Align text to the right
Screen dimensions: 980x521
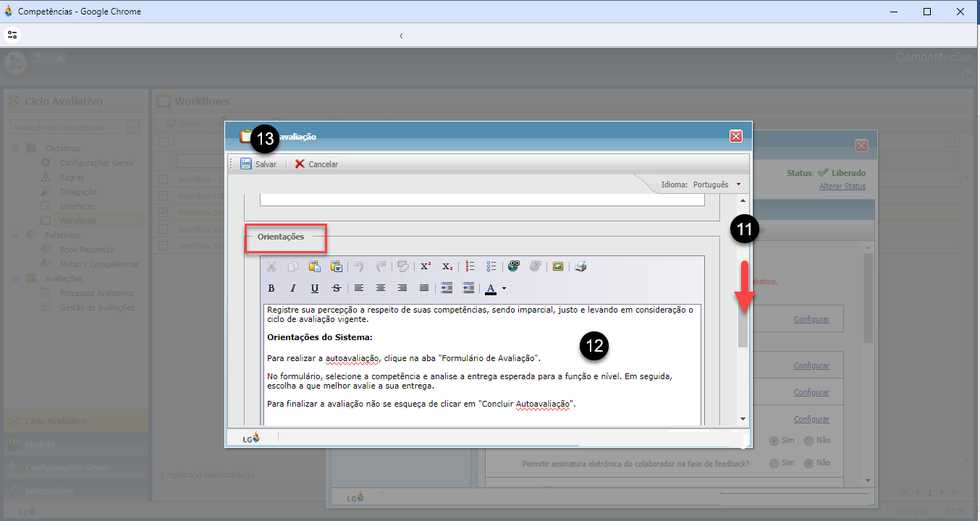(x=402, y=288)
